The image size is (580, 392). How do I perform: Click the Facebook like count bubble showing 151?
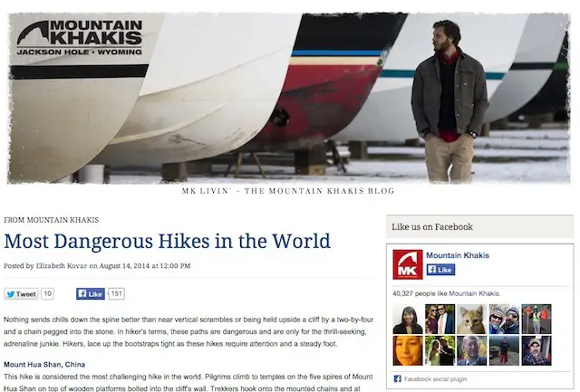(117, 293)
